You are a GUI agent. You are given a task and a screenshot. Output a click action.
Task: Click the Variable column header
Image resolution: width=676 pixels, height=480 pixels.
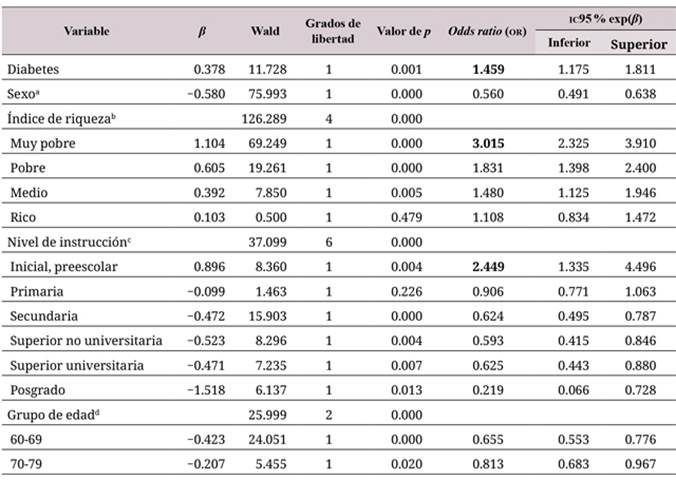click(x=86, y=31)
